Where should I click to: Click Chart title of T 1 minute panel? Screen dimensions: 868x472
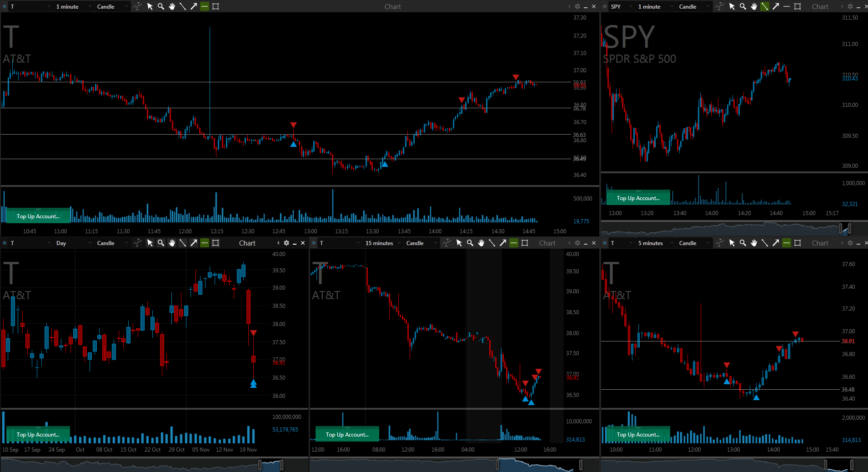(393, 6)
